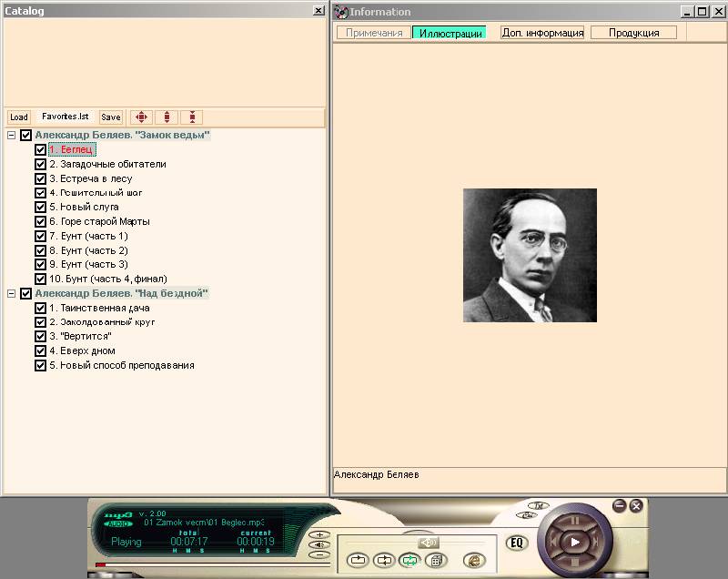
Task: Click the Save button
Action: 111,117
